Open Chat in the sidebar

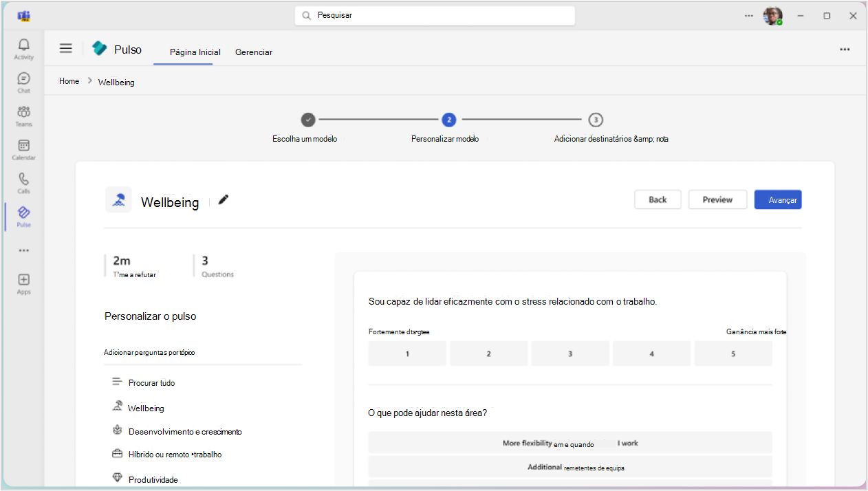[23, 80]
